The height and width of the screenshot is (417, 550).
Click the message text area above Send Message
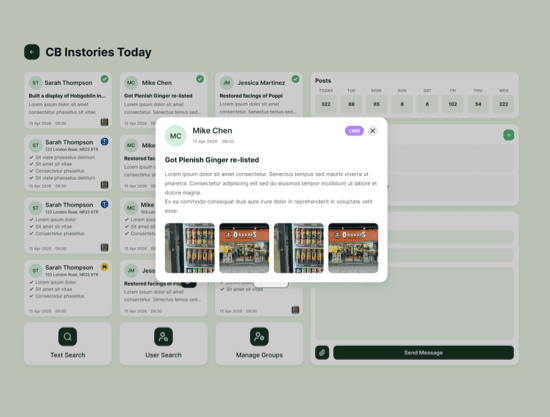click(414, 303)
